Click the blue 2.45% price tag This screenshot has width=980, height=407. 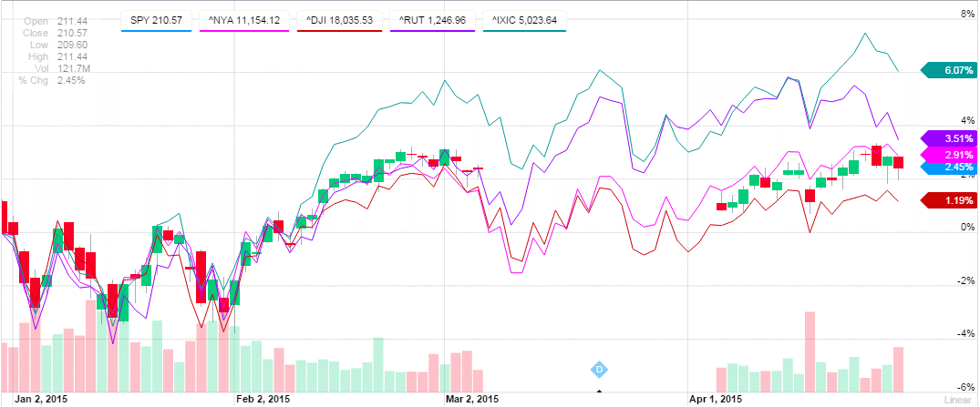tap(952, 168)
